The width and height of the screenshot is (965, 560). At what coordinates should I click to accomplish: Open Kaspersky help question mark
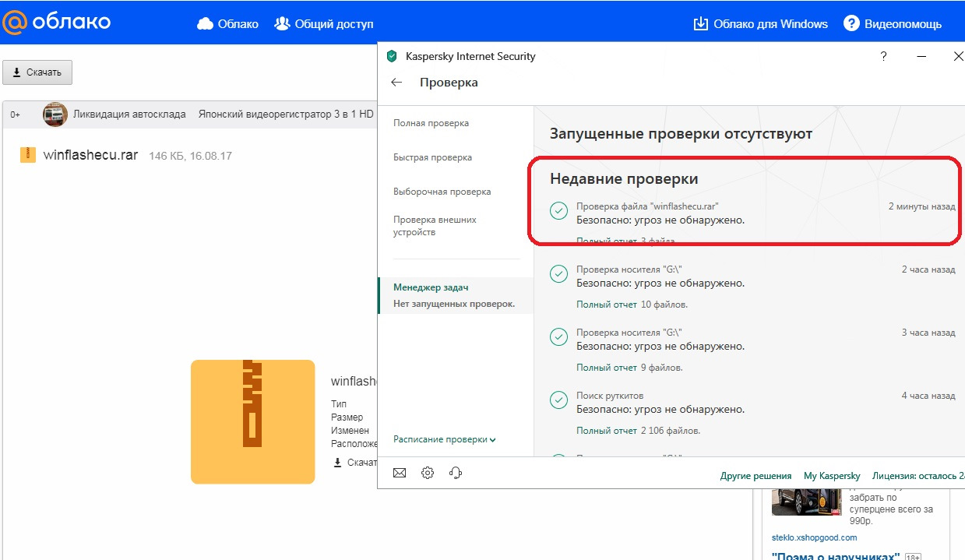pos(883,56)
